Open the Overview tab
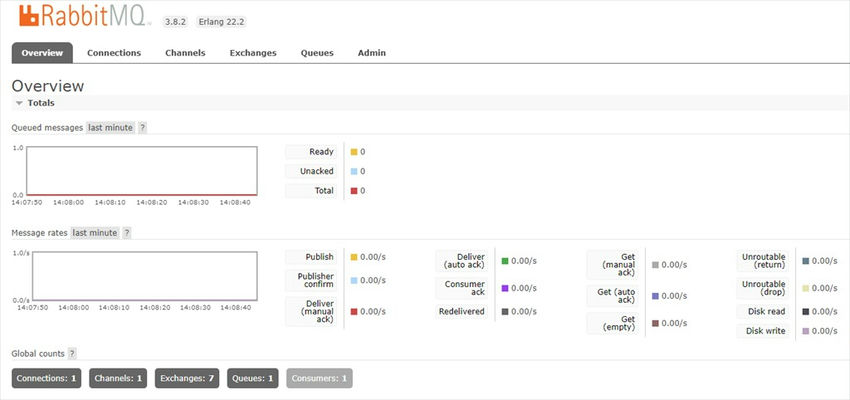850x400 pixels. point(42,53)
